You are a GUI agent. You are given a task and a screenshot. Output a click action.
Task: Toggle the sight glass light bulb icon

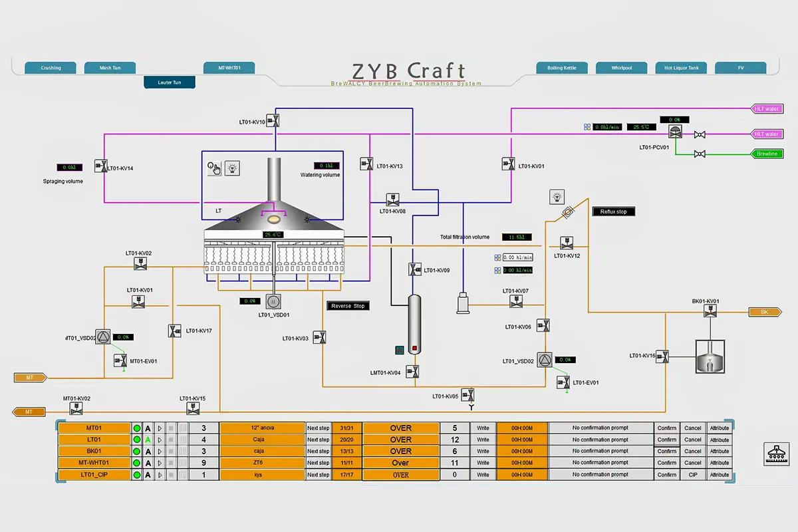pos(557,196)
